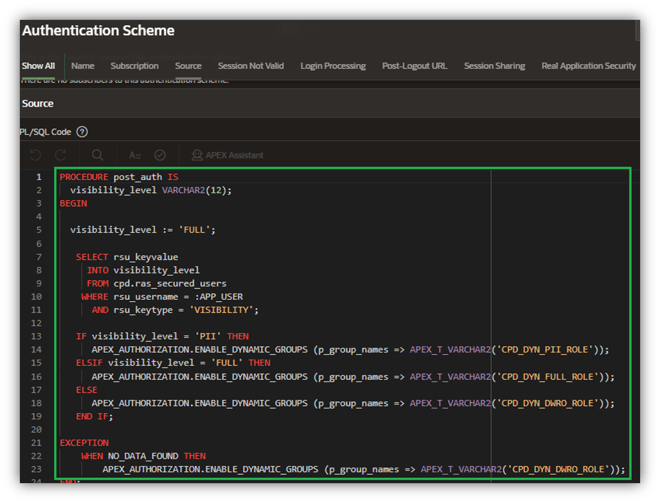
Task: Click the Authentication Scheme page title
Action: [98, 31]
